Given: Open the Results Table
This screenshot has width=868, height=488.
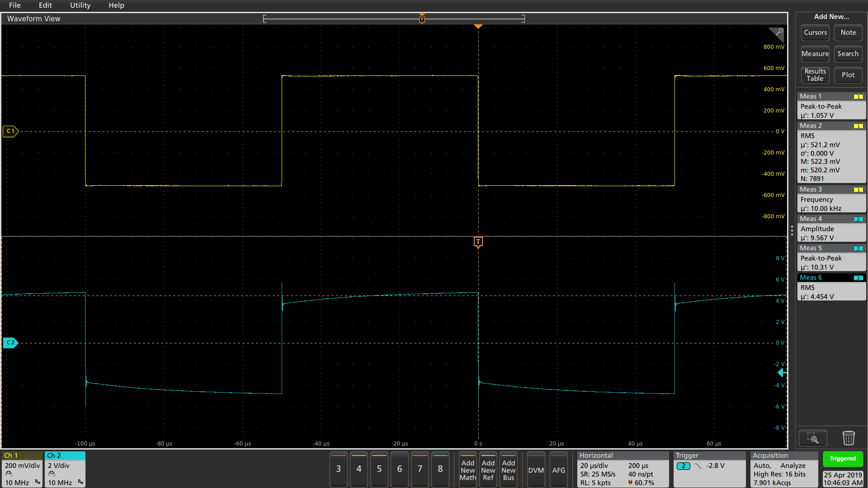Looking at the screenshot, I should tap(815, 75).
